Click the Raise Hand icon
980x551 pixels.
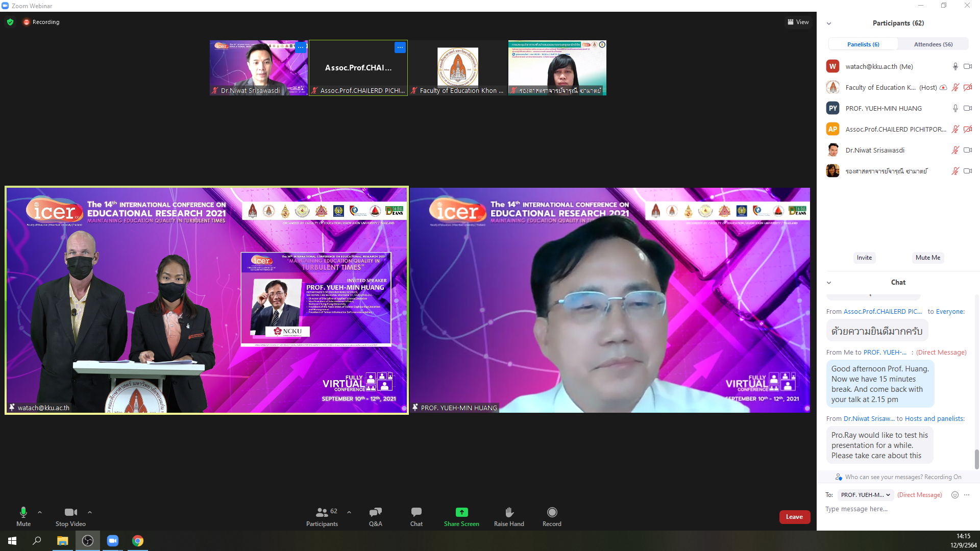tap(509, 512)
